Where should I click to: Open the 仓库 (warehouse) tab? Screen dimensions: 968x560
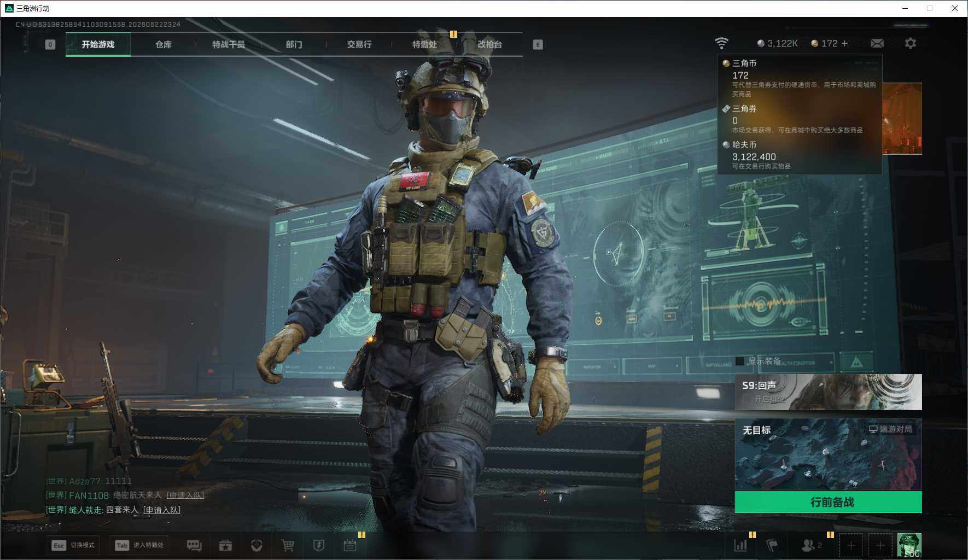163,44
